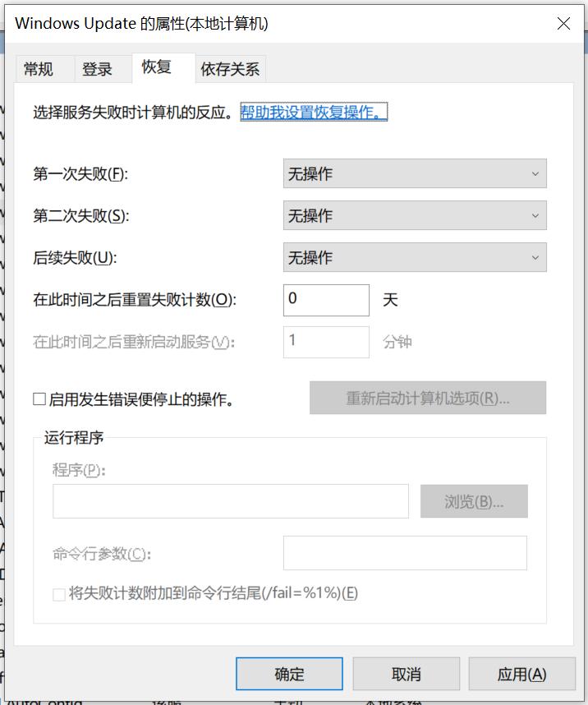Click the 浏览 button
This screenshot has width=588, height=705.
(x=474, y=500)
